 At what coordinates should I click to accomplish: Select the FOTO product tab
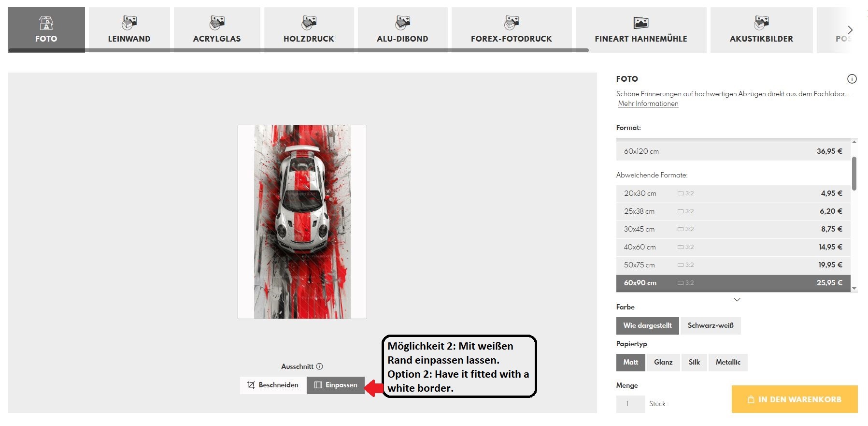[46, 30]
